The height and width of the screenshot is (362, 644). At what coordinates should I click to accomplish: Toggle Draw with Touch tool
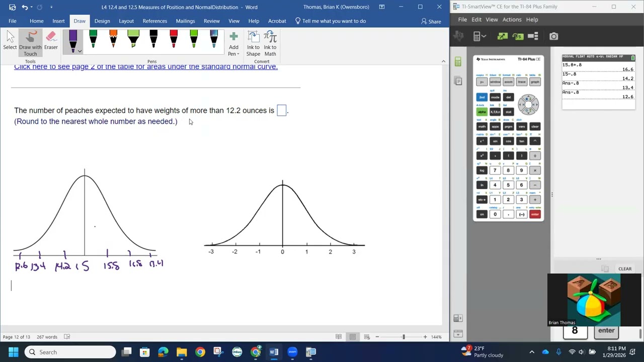[x=30, y=43]
